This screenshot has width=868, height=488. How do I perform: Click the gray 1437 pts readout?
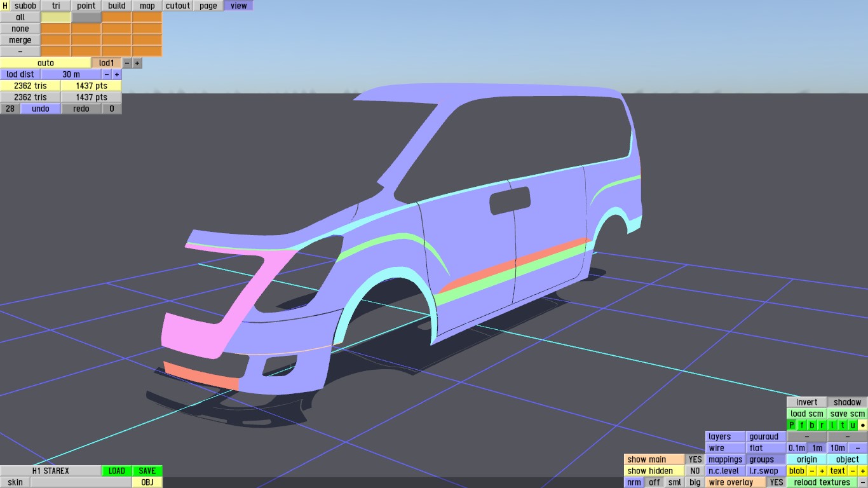[x=92, y=97]
